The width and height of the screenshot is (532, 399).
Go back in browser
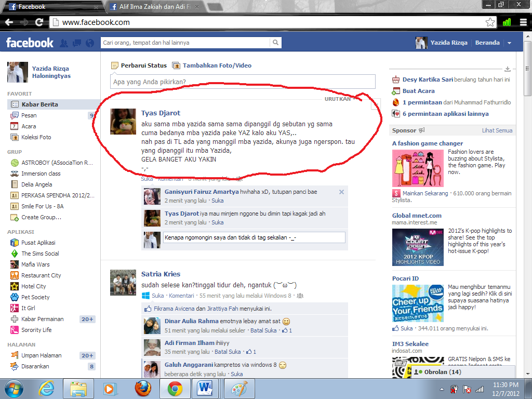coord(9,22)
